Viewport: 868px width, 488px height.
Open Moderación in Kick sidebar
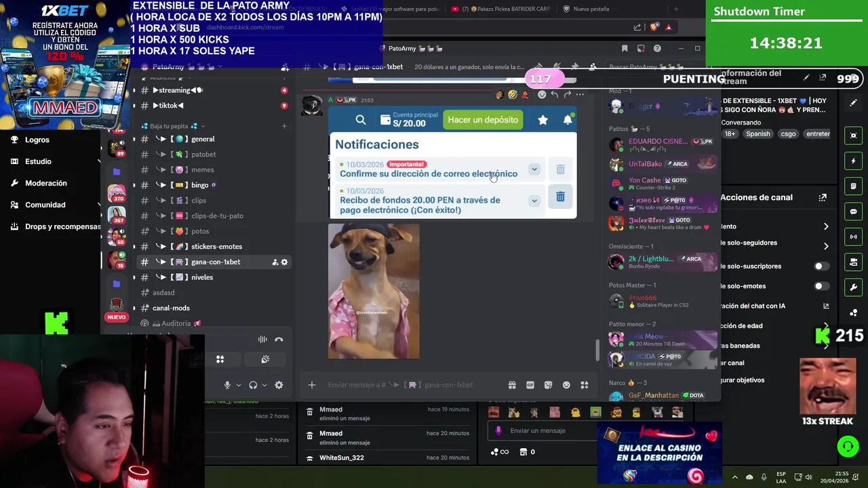pyautogui.click(x=46, y=183)
